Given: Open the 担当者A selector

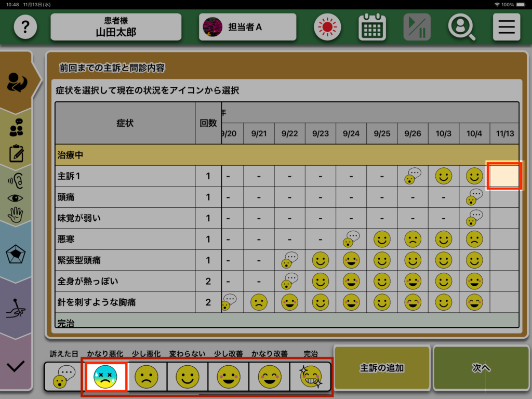Looking at the screenshot, I should 247,27.
